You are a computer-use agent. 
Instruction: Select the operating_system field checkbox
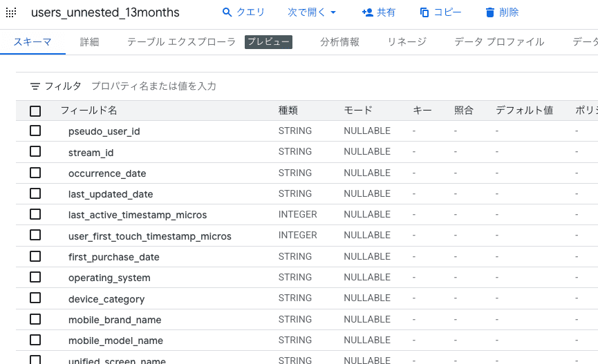click(35, 277)
